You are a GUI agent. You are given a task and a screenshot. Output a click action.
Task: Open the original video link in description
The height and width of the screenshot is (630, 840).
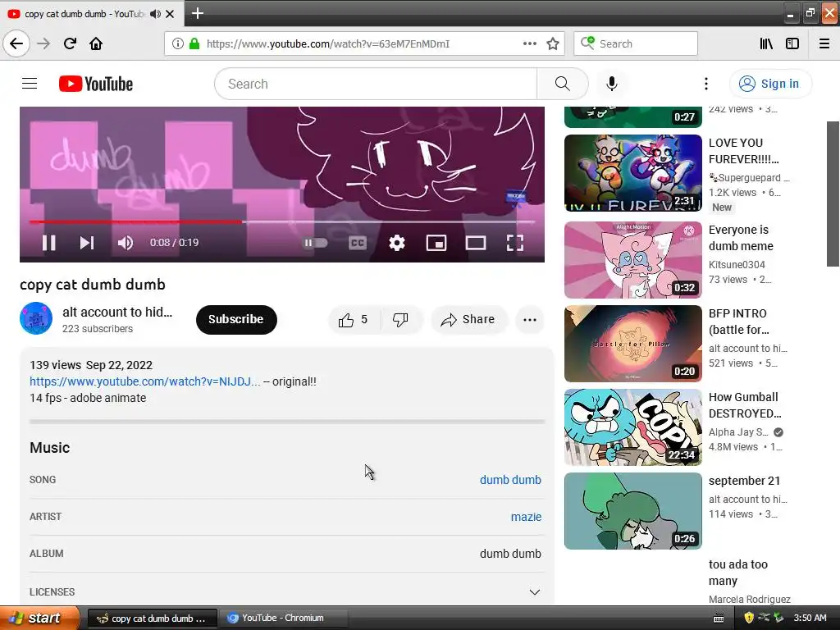pos(145,381)
